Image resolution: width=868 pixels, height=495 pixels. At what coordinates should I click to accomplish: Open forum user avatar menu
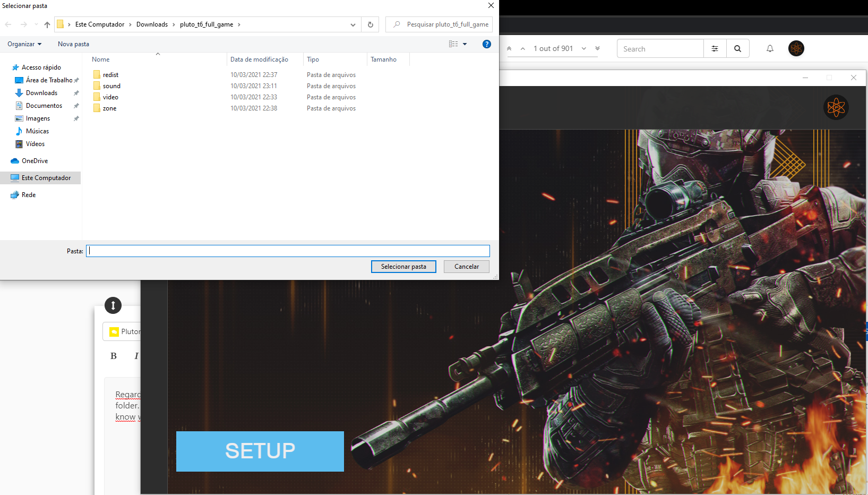tap(796, 48)
